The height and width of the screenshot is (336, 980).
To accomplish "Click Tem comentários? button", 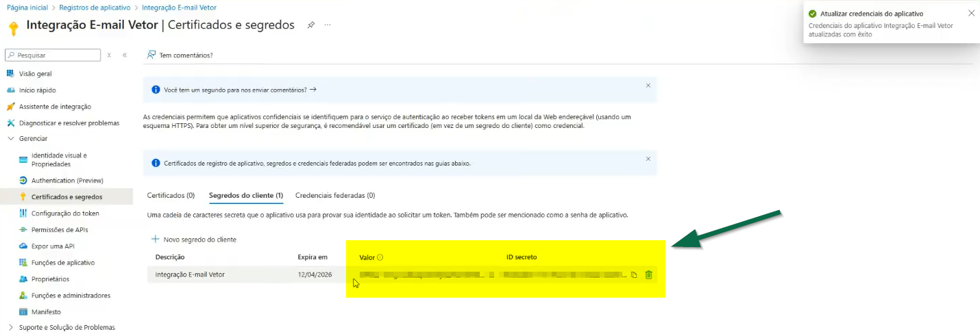I will [180, 55].
